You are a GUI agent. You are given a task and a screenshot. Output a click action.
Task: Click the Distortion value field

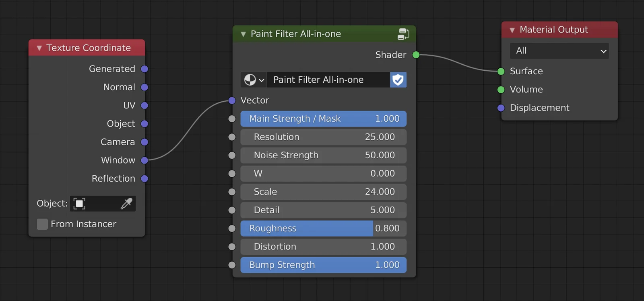click(324, 247)
